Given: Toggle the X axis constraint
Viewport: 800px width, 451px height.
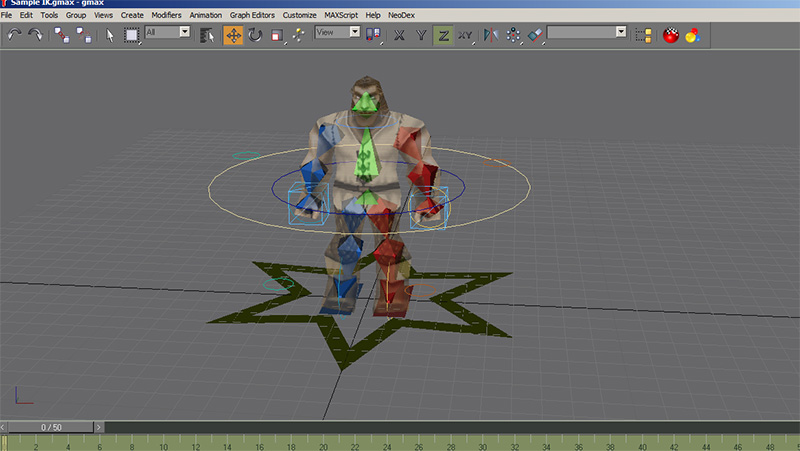Looking at the screenshot, I should tap(399, 35).
